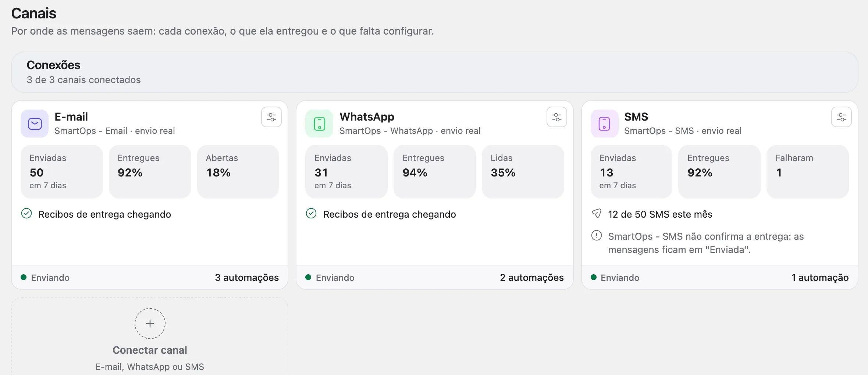Click the purple SMS phone icon
868x375 pixels.
click(604, 124)
